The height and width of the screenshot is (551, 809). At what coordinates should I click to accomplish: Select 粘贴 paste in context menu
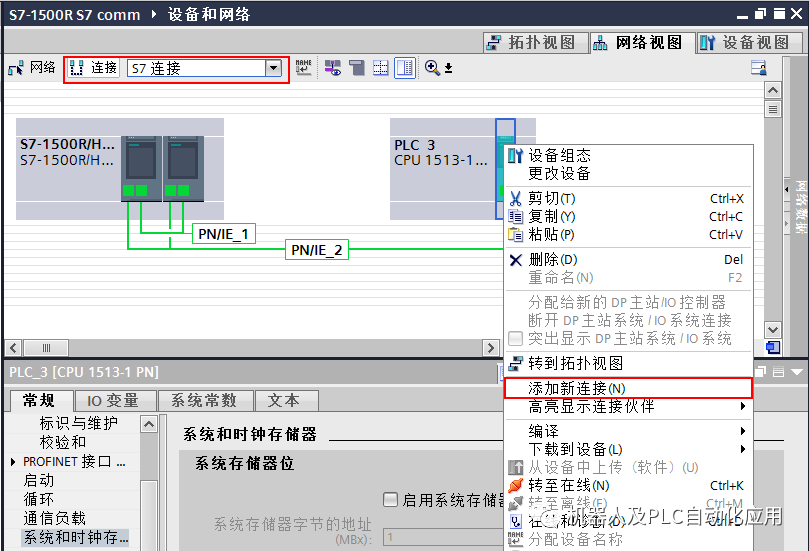[x=628, y=234]
